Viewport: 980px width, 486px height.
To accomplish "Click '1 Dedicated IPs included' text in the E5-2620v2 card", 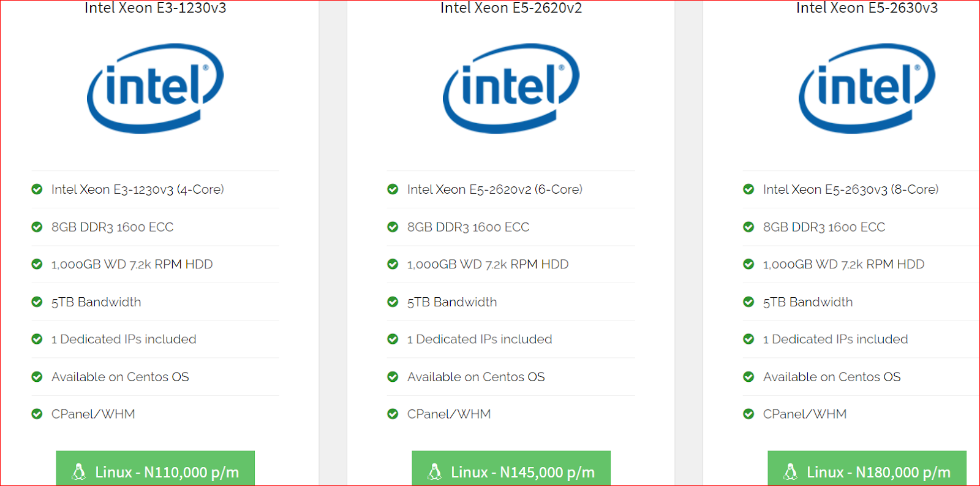I will (x=480, y=340).
